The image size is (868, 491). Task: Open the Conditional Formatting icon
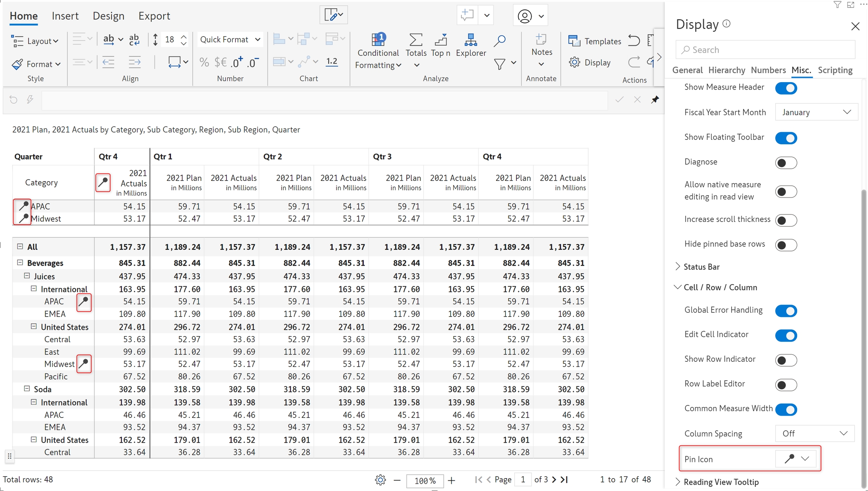pyautogui.click(x=378, y=40)
